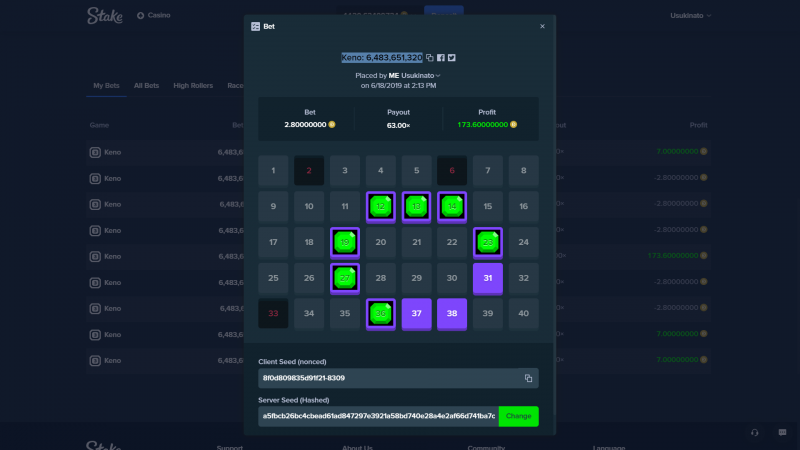Select purple Keno tile 38
The image size is (800, 450).
[452, 314]
